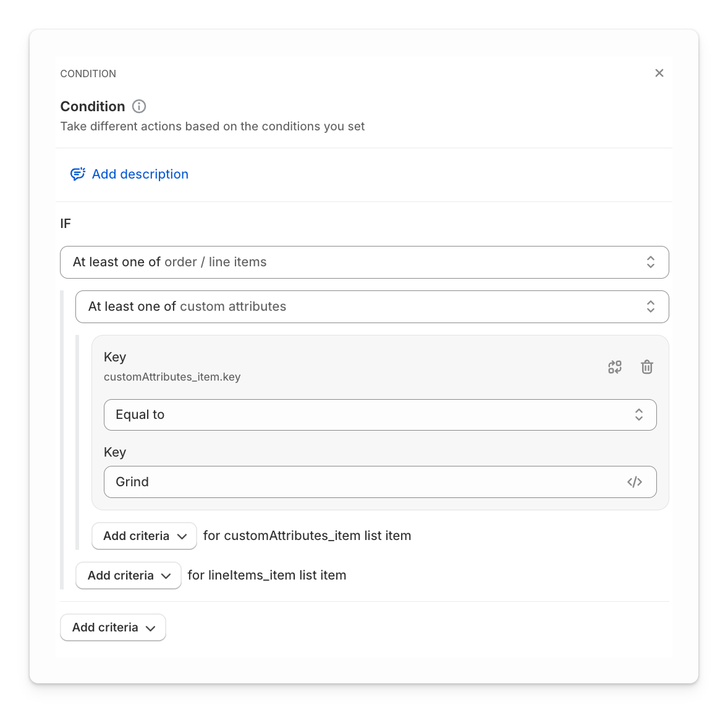The width and height of the screenshot is (728, 713).
Task: Swap the Key criterion using the replace icon
Action: 614,366
